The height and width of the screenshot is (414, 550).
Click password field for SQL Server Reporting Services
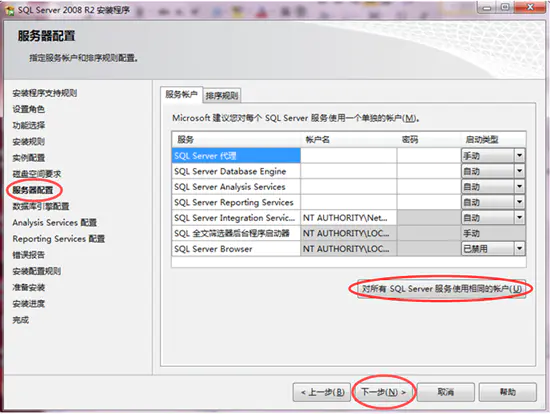(429, 202)
